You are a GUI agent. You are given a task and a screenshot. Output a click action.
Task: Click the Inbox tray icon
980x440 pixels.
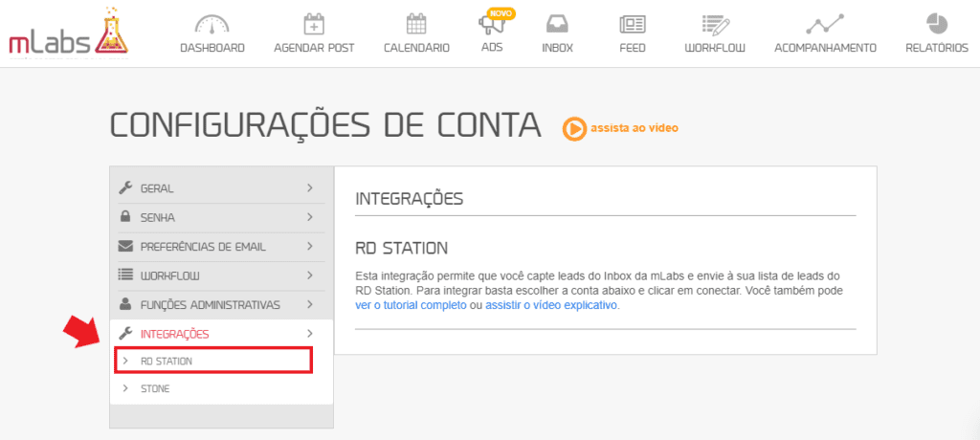pos(558,24)
